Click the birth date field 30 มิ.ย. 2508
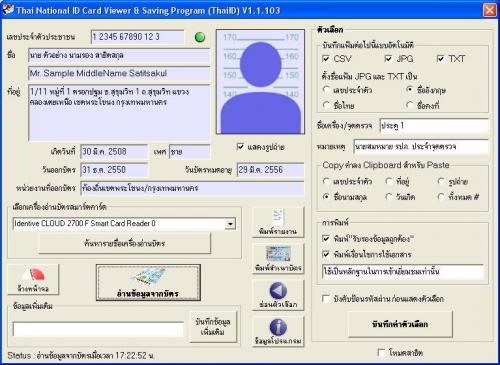Image resolution: width=500 pixels, height=365 pixels. pos(114,152)
